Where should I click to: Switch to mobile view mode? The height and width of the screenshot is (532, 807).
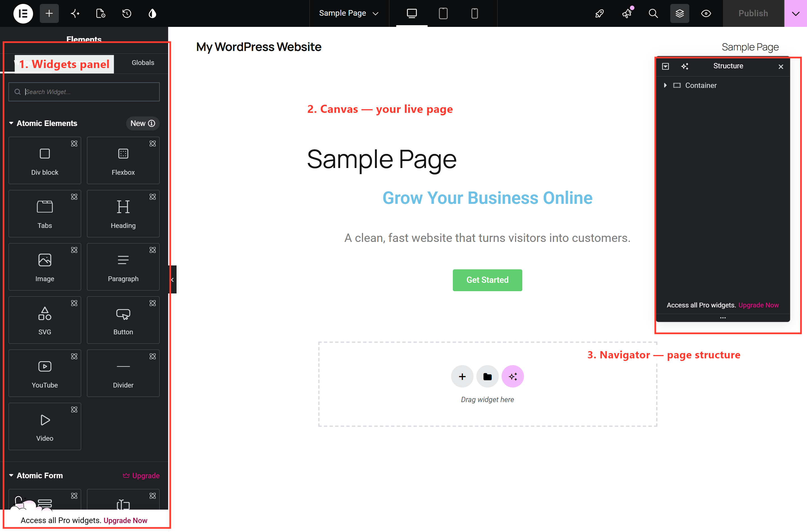(475, 13)
